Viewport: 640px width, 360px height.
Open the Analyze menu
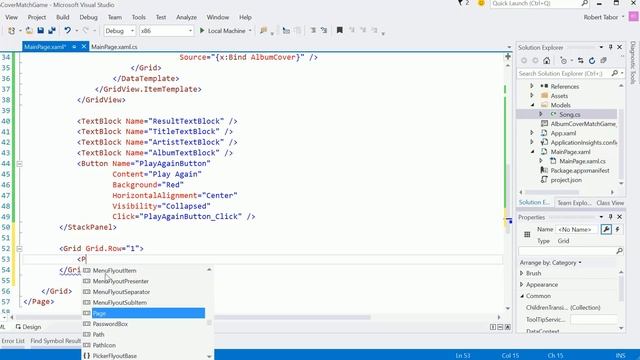pyautogui.click(x=186, y=17)
